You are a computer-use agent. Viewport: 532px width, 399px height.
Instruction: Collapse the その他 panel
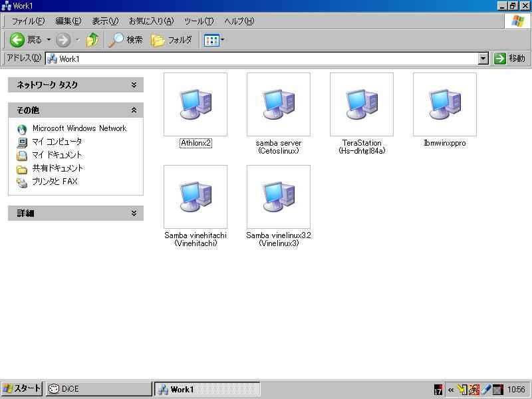76,110
